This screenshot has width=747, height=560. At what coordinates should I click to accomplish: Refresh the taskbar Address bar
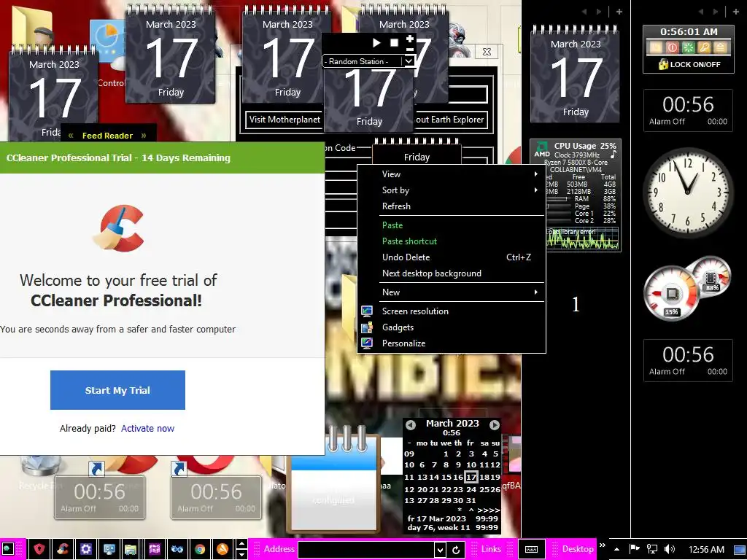(x=455, y=550)
